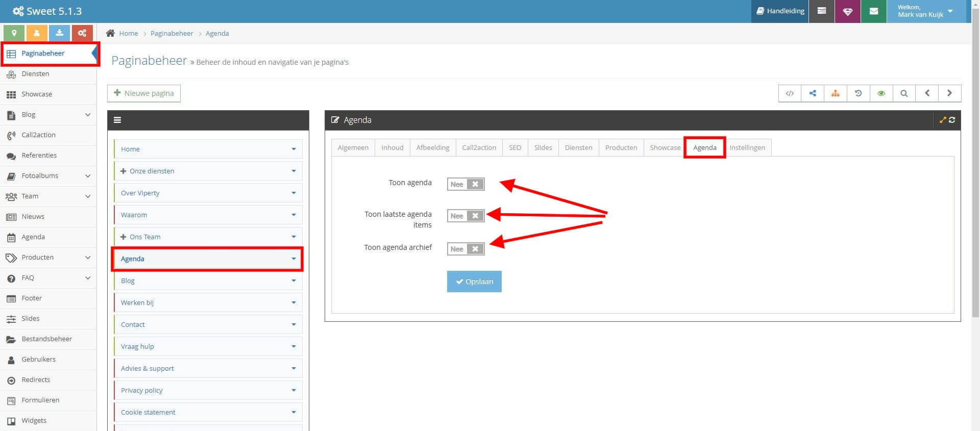Switch to the Instellingen tab
This screenshot has width=980, height=431.
747,147
